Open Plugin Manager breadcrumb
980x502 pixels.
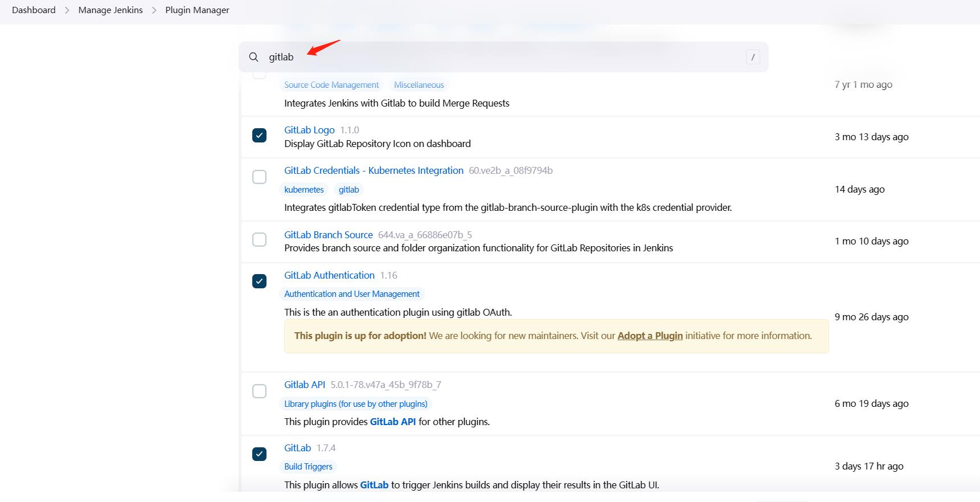pyautogui.click(x=197, y=10)
